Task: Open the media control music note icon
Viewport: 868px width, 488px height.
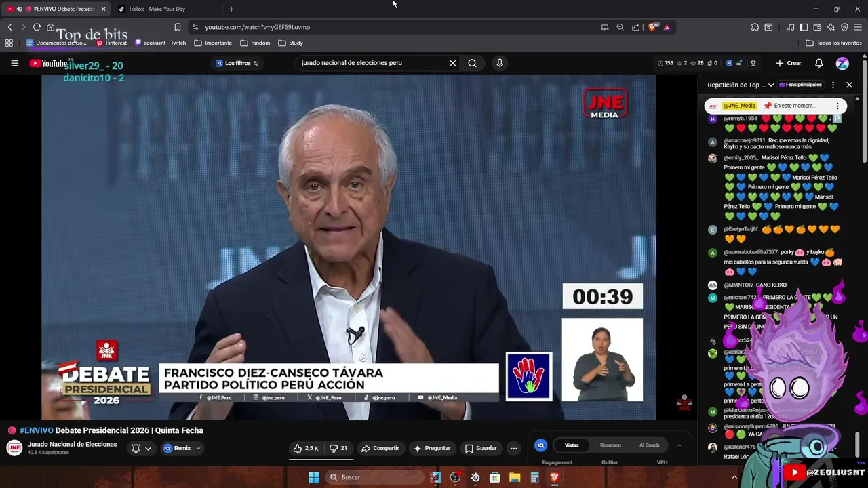Action: coord(790,27)
